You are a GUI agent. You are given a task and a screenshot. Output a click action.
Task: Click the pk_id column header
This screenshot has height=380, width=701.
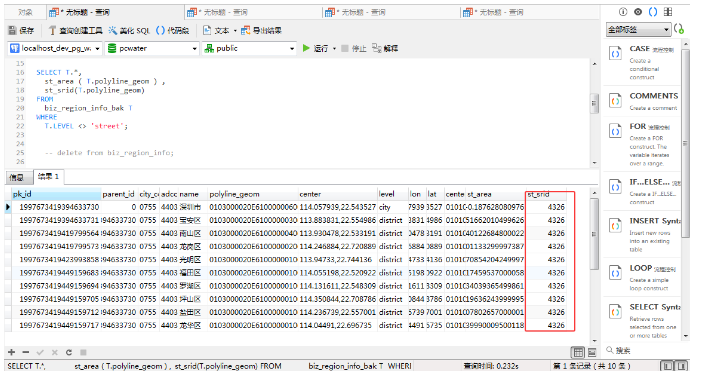click(x=56, y=194)
